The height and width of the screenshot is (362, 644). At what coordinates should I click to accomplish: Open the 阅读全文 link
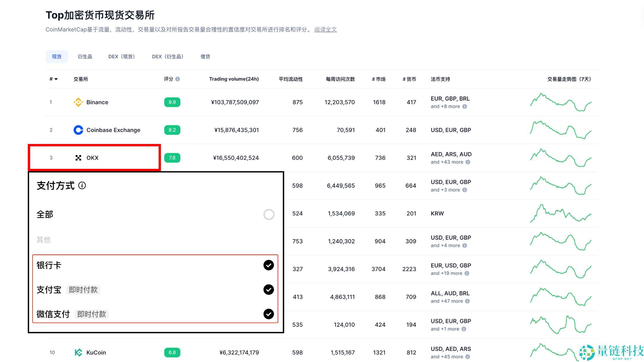pyautogui.click(x=325, y=30)
